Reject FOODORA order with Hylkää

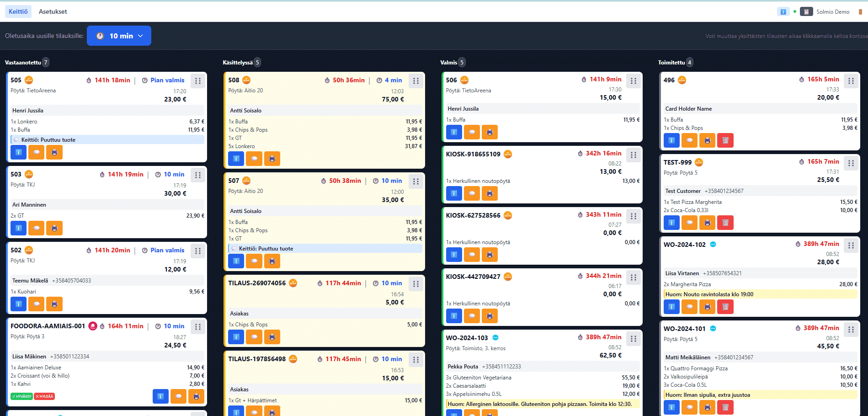click(44, 396)
